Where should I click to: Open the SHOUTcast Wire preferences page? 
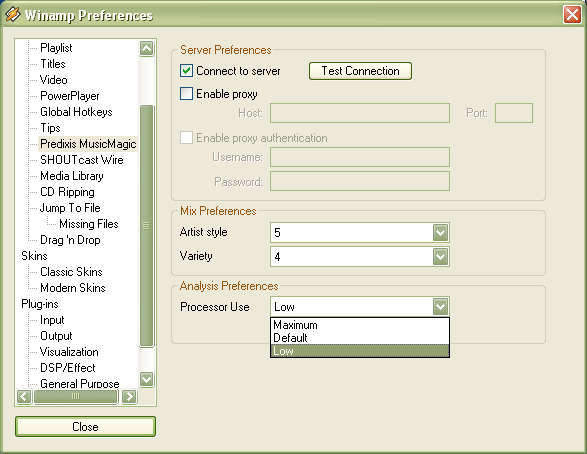(x=82, y=160)
